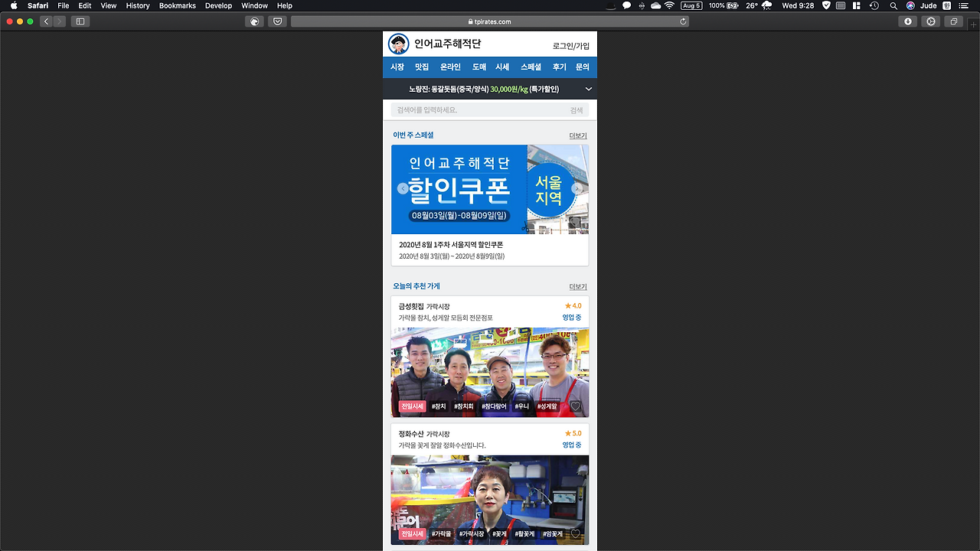Open Spotlight via the magnifier icon

pyautogui.click(x=893, y=5)
